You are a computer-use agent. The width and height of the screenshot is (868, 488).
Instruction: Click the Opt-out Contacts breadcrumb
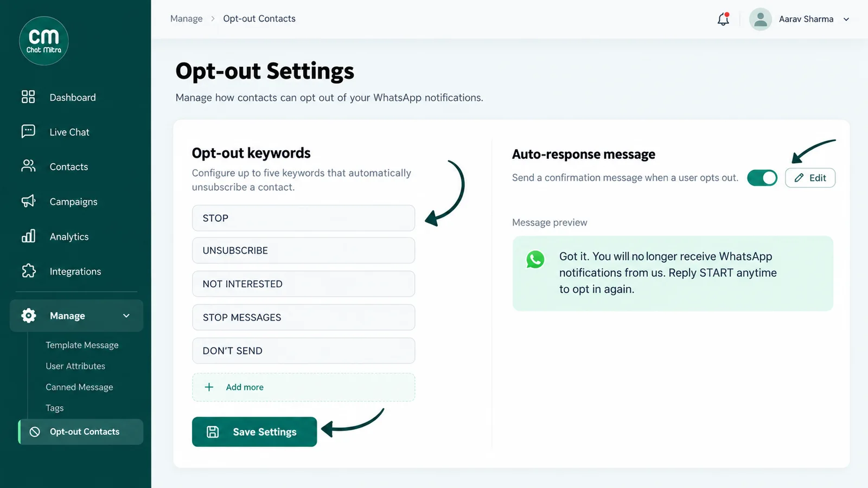pyautogui.click(x=259, y=18)
